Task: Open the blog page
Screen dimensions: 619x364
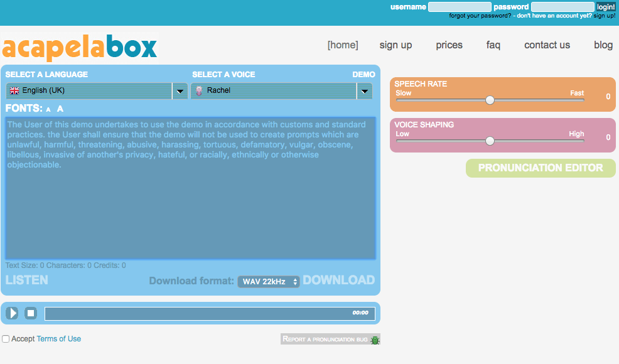Action: (603, 45)
